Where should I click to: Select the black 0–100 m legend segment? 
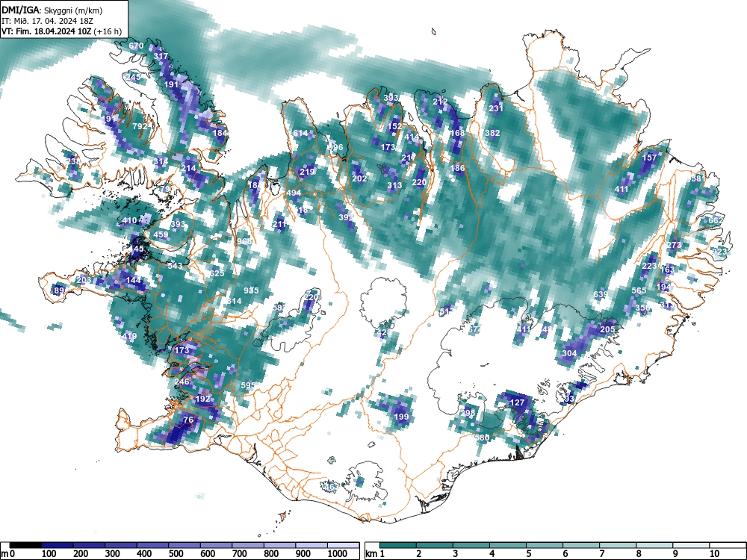25,545
